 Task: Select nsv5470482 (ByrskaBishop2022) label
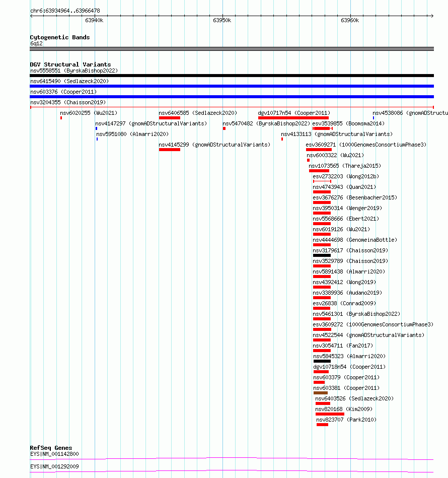pyautogui.click(x=266, y=123)
